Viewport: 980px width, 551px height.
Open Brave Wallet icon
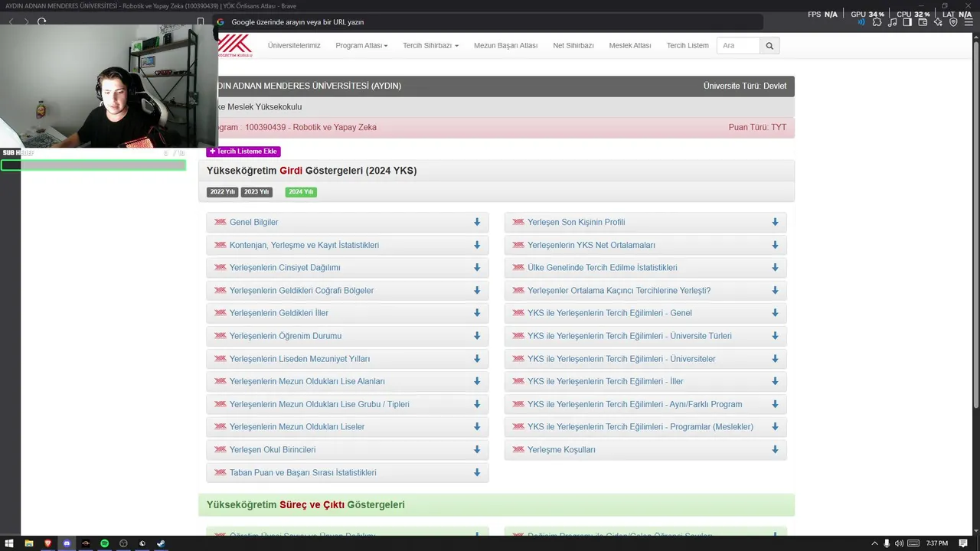pos(923,22)
